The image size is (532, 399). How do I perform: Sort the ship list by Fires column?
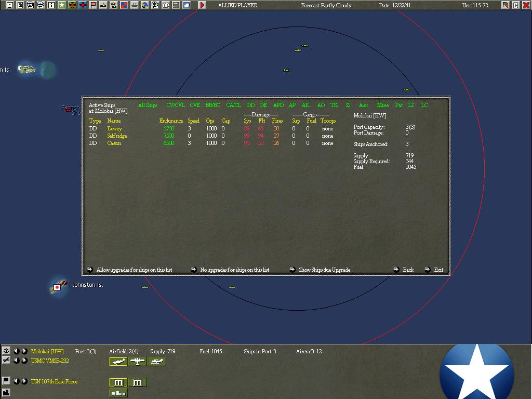coord(277,121)
